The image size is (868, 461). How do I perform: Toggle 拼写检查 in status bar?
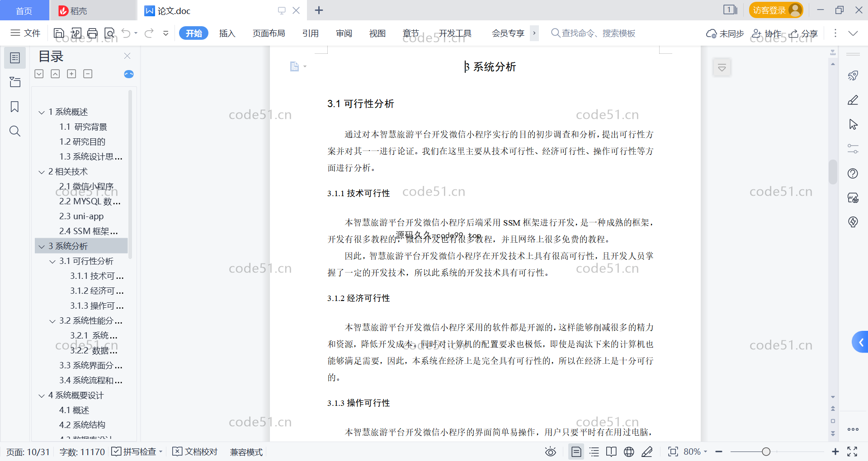click(137, 452)
